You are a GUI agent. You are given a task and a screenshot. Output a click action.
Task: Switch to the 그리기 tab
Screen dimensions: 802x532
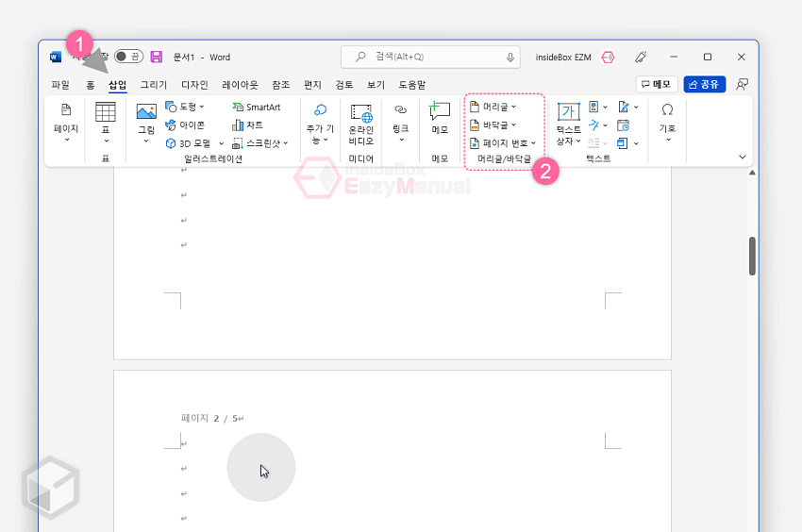[x=154, y=85]
